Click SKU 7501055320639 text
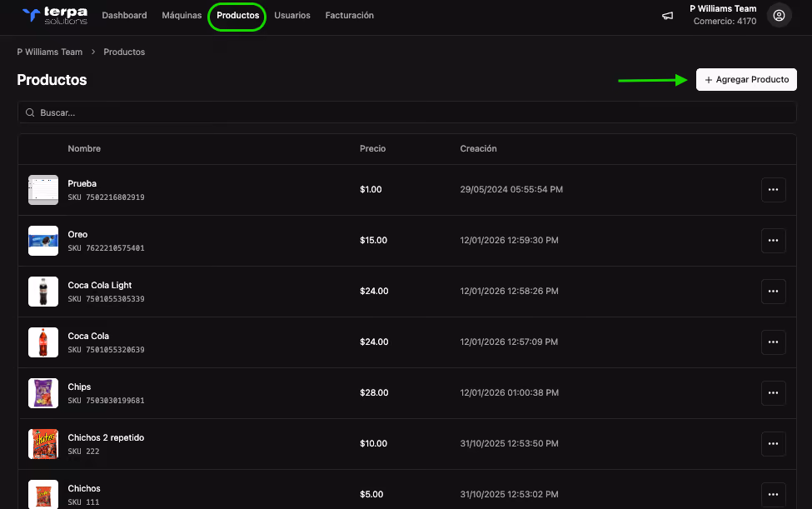This screenshot has height=509, width=812. pyautogui.click(x=106, y=350)
